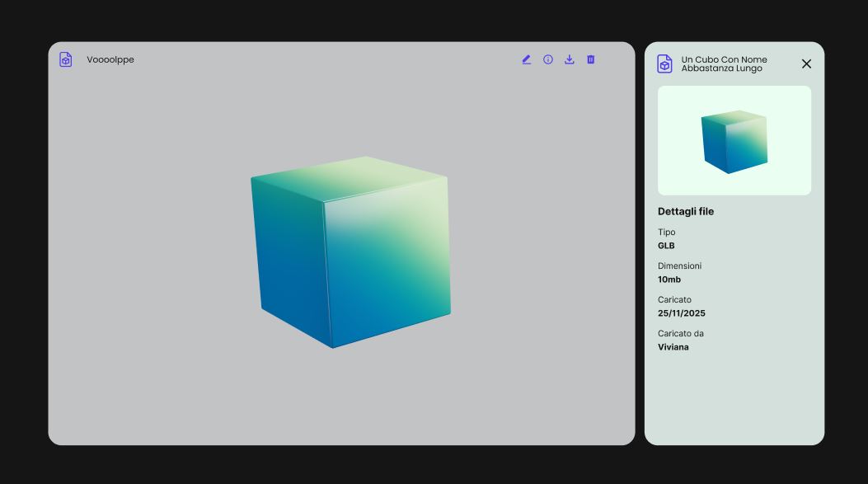Select the upload date "25/11/2025"

pyautogui.click(x=681, y=312)
